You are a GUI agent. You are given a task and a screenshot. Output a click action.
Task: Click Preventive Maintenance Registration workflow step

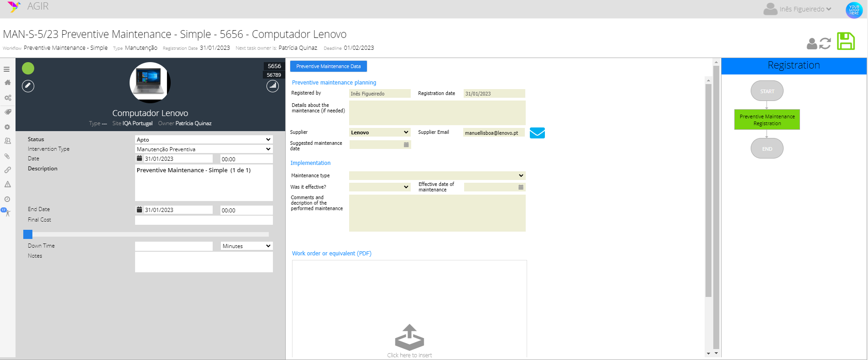click(x=767, y=120)
